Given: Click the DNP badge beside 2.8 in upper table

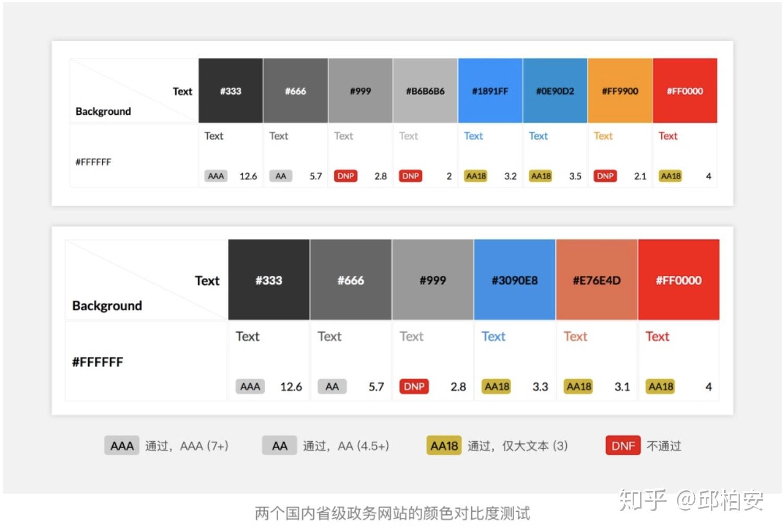Looking at the screenshot, I should click(x=346, y=176).
